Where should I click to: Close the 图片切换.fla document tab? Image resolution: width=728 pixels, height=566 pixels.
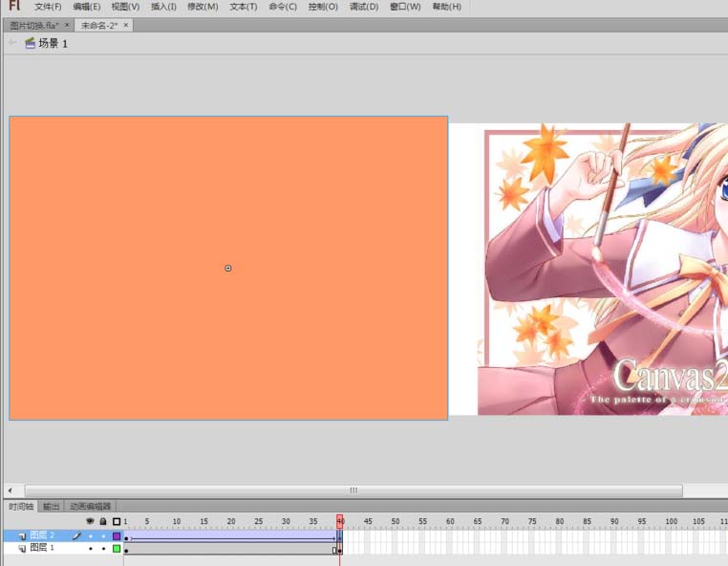coord(67,25)
